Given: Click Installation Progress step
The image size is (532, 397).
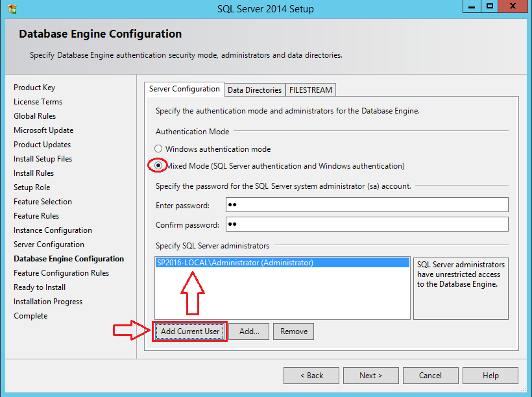Looking at the screenshot, I should pos(48,301).
